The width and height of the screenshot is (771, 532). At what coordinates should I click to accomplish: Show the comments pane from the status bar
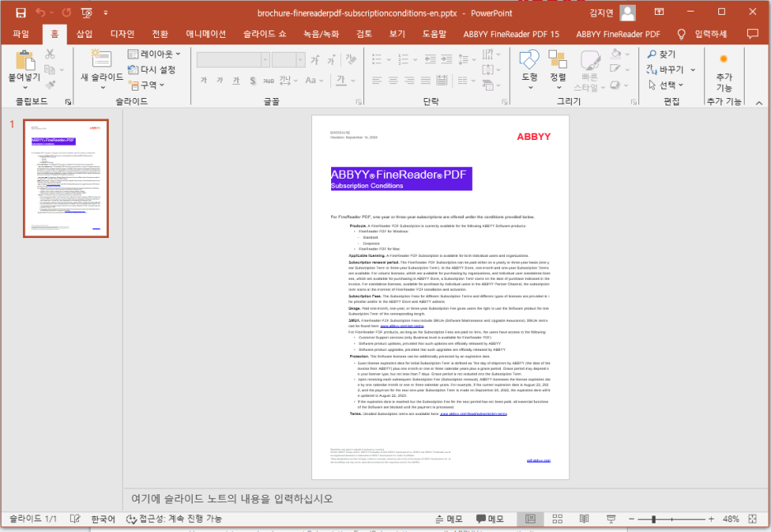[x=490, y=519]
